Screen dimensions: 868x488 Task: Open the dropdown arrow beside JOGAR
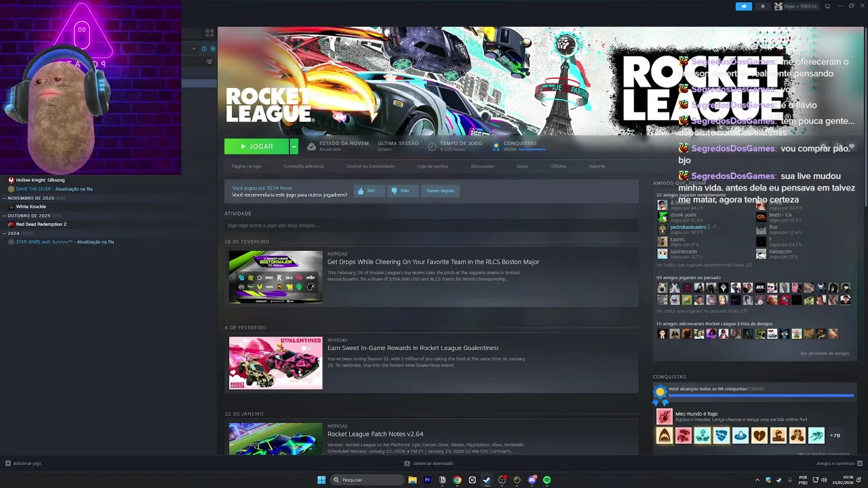pos(294,146)
